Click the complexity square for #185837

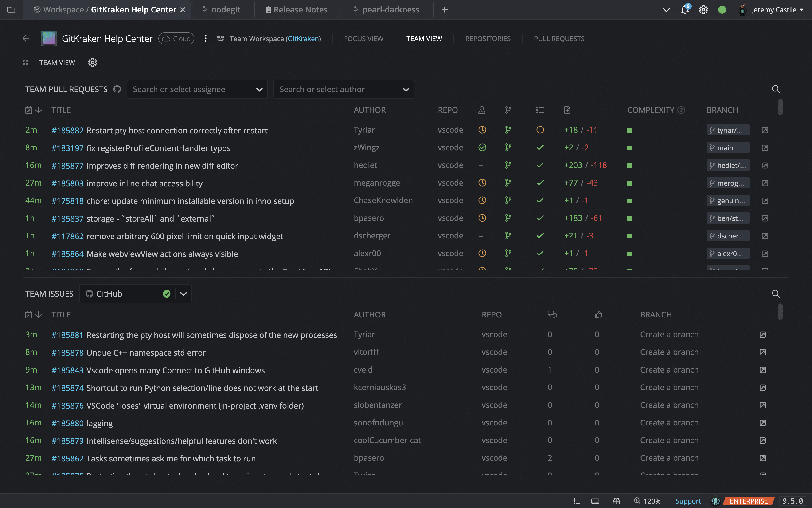pos(629,219)
